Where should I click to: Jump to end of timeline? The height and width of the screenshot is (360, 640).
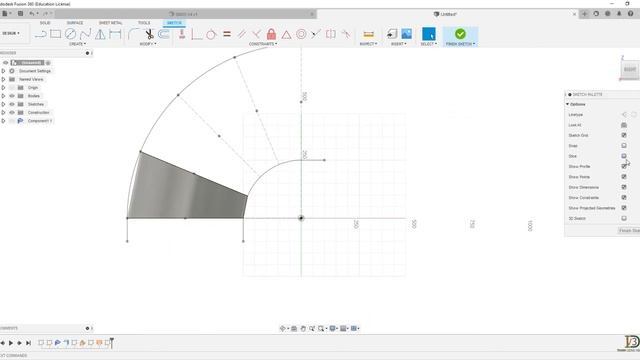click(x=28, y=343)
